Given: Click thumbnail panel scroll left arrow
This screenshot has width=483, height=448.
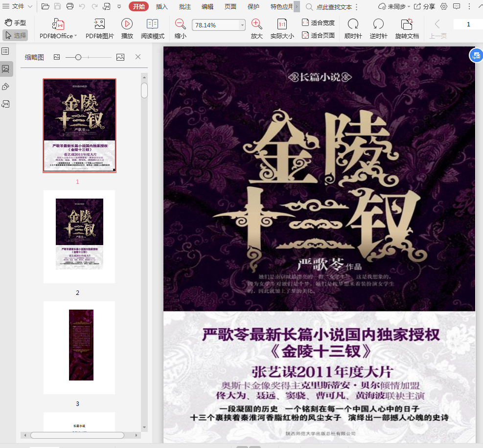Looking at the screenshot, I should [x=25, y=435].
